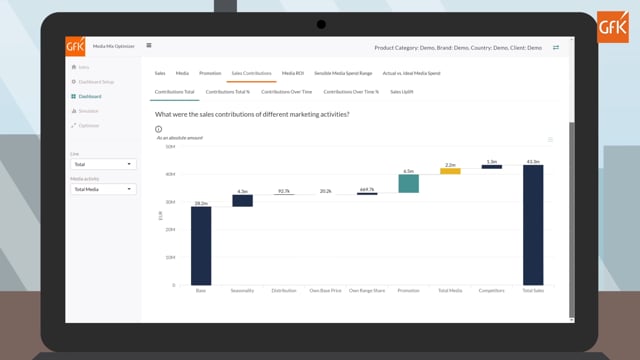Open Simulator in the sidebar
Viewport: 640px width, 360px height.
point(85,111)
